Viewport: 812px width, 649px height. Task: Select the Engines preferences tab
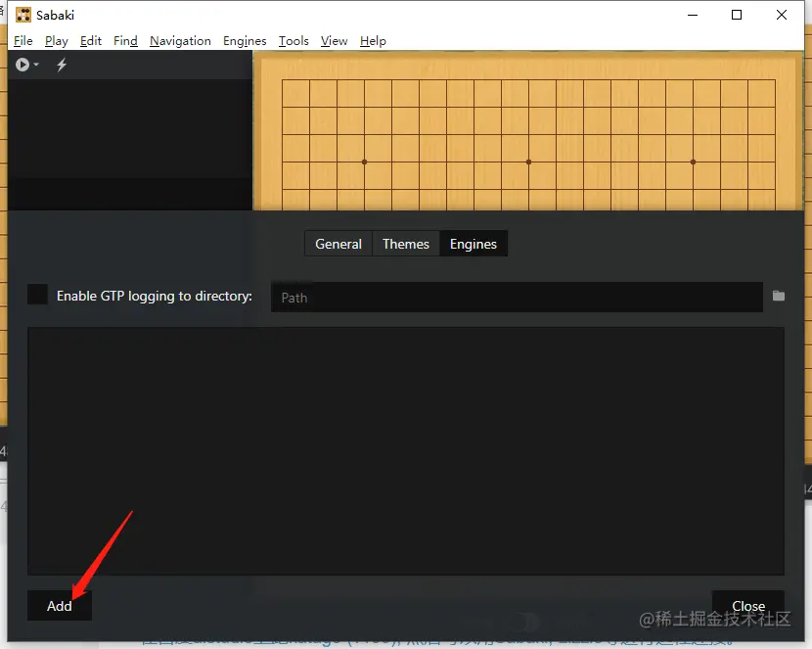coord(474,244)
